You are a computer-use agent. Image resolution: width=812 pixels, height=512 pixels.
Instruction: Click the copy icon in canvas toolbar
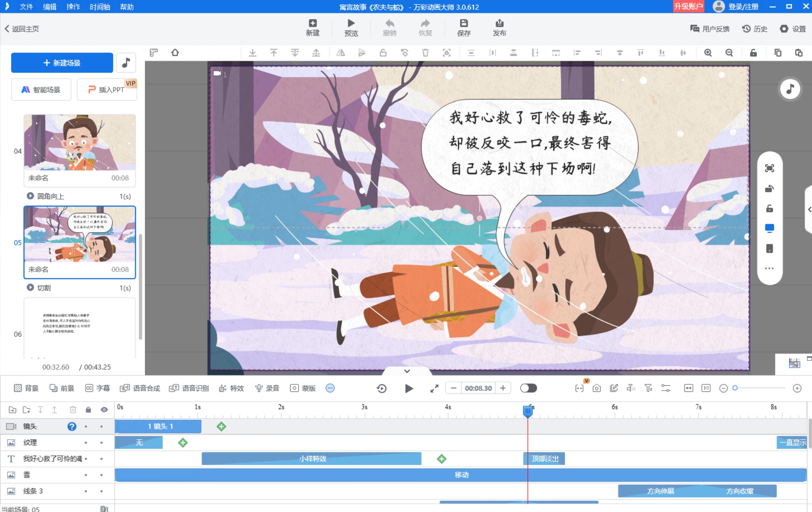point(778,53)
